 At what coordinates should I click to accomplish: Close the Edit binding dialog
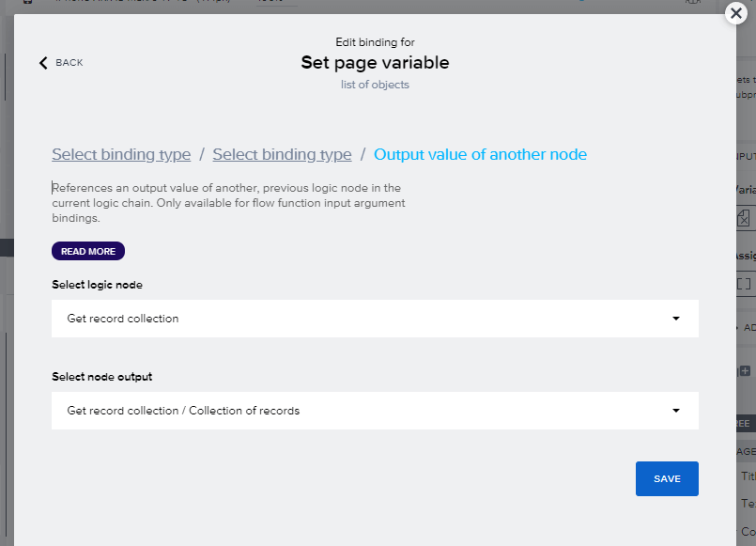pos(737,13)
